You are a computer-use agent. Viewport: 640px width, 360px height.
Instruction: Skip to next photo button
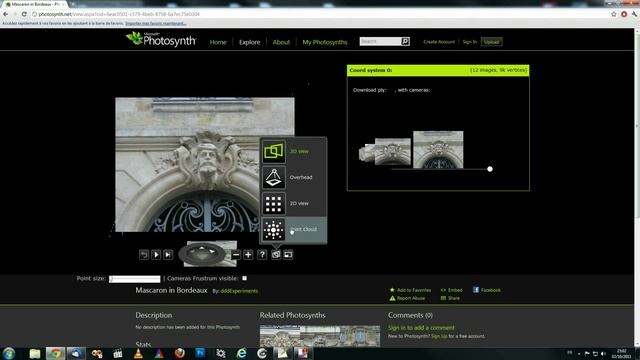click(168, 255)
